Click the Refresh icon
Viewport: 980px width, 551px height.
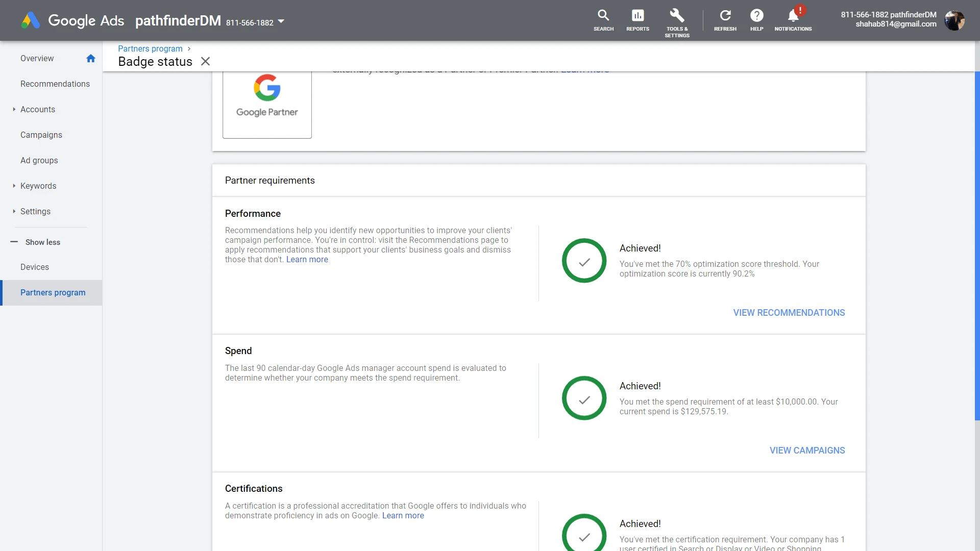pyautogui.click(x=725, y=16)
